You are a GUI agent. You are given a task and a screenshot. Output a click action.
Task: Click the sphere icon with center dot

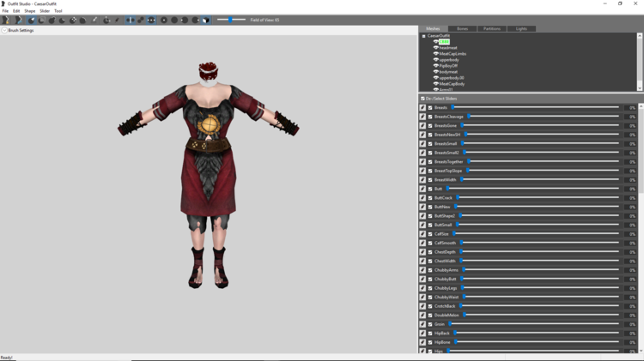pyautogui.click(x=164, y=20)
